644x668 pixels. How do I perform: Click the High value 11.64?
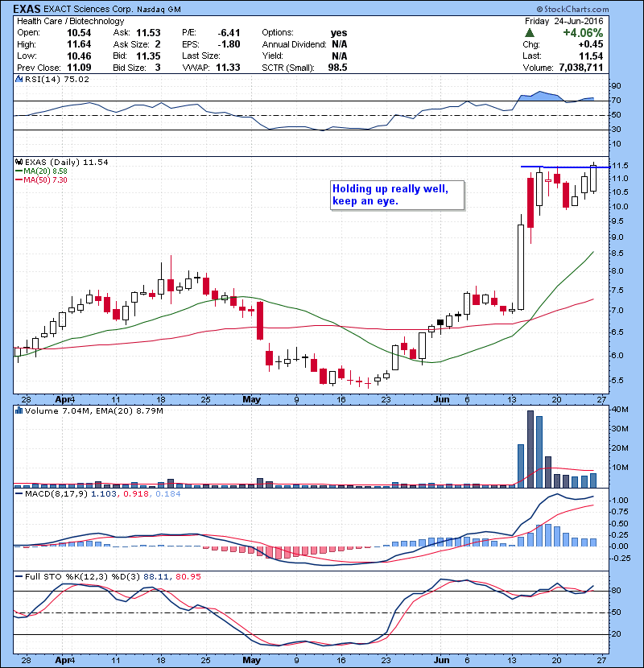(x=79, y=44)
